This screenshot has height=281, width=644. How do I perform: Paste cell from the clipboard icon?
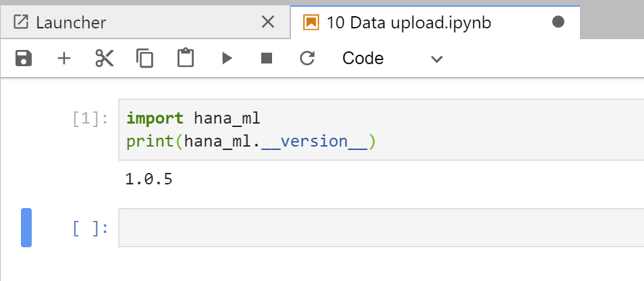(185, 58)
